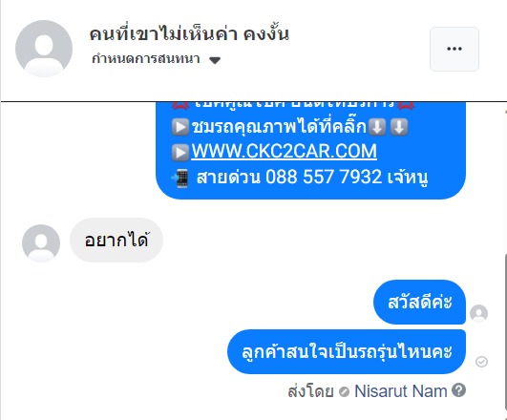Click contact name คนที่เขาไม่เห็นค่า คงงั้น
Viewport: 507px width, 420px height.
(189, 33)
